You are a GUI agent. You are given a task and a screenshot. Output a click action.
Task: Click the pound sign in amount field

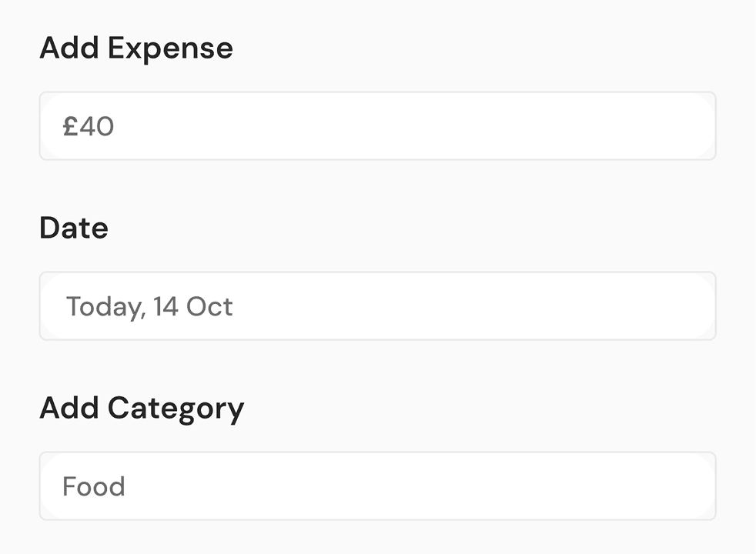(x=71, y=126)
